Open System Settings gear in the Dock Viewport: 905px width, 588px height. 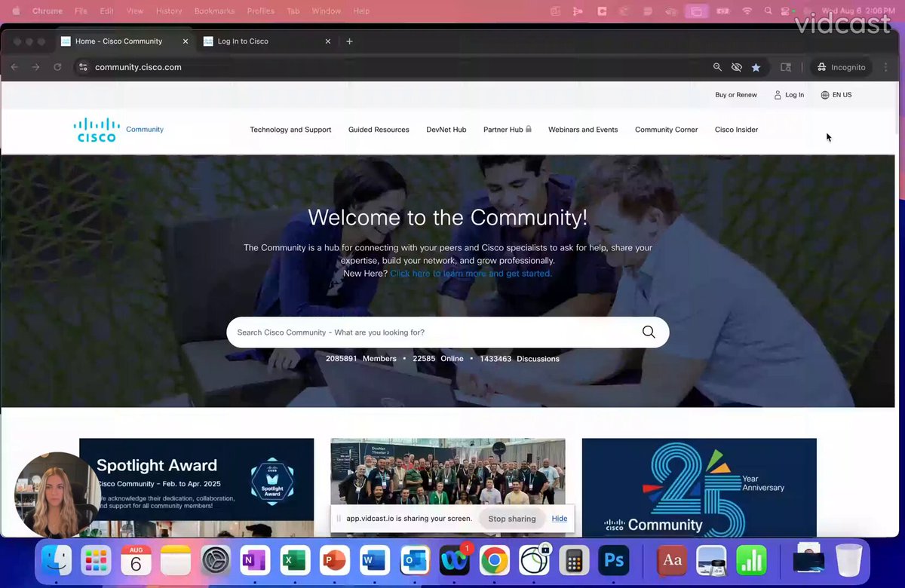pyautogui.click(x=216, y=560)
